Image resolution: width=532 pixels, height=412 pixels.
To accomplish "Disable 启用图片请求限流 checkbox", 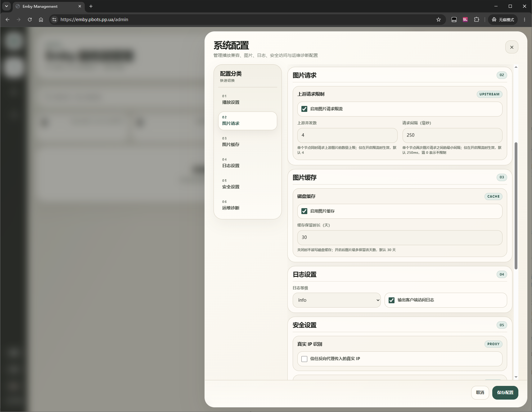I will [x=304, y=109].
